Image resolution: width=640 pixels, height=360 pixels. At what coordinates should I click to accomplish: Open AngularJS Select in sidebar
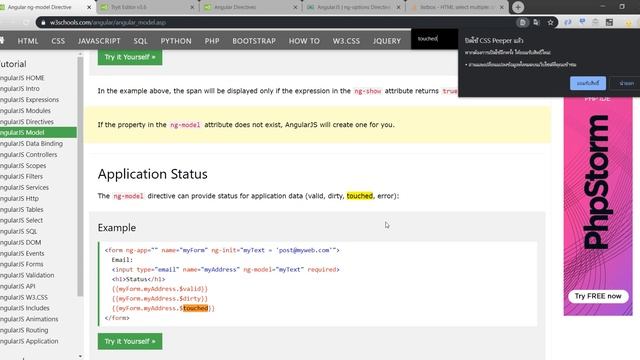22,220
